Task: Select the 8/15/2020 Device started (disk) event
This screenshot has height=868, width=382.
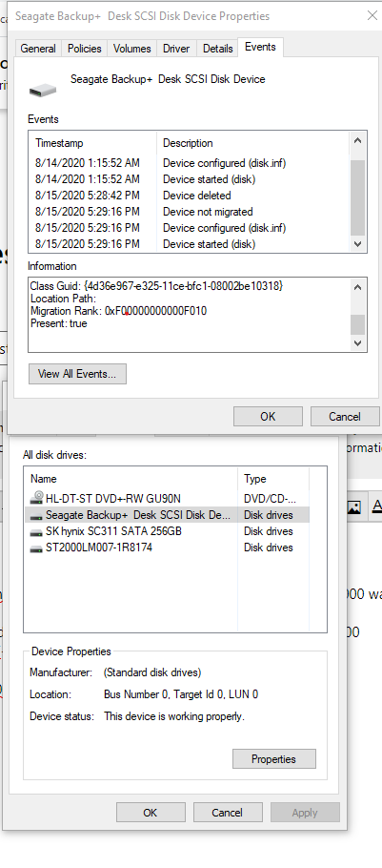Action: (x=189, y=243)
